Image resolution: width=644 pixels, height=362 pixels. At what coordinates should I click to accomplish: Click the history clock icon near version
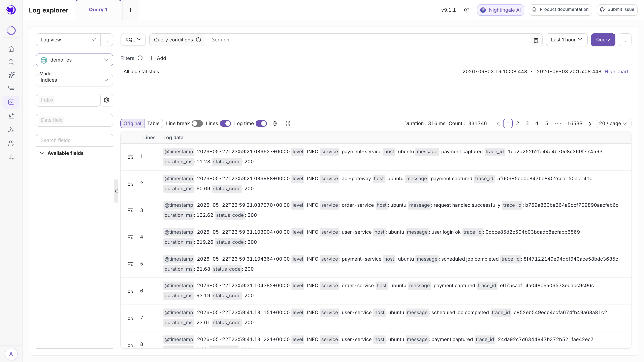466,10
